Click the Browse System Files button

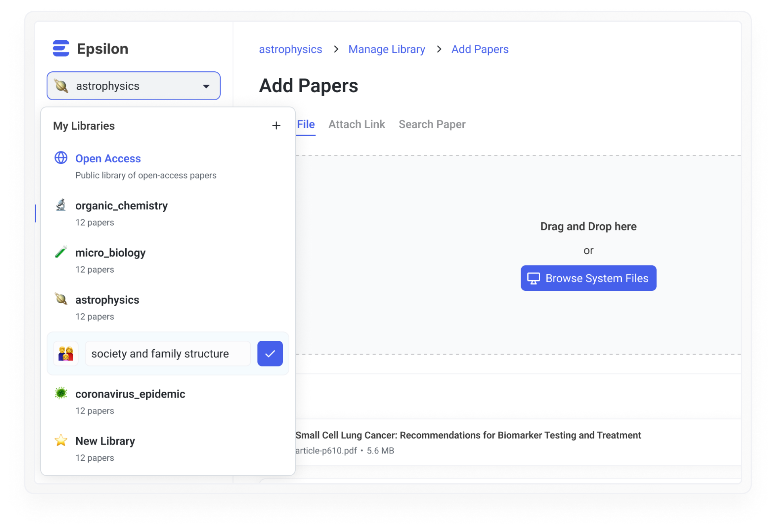point(588,278)
